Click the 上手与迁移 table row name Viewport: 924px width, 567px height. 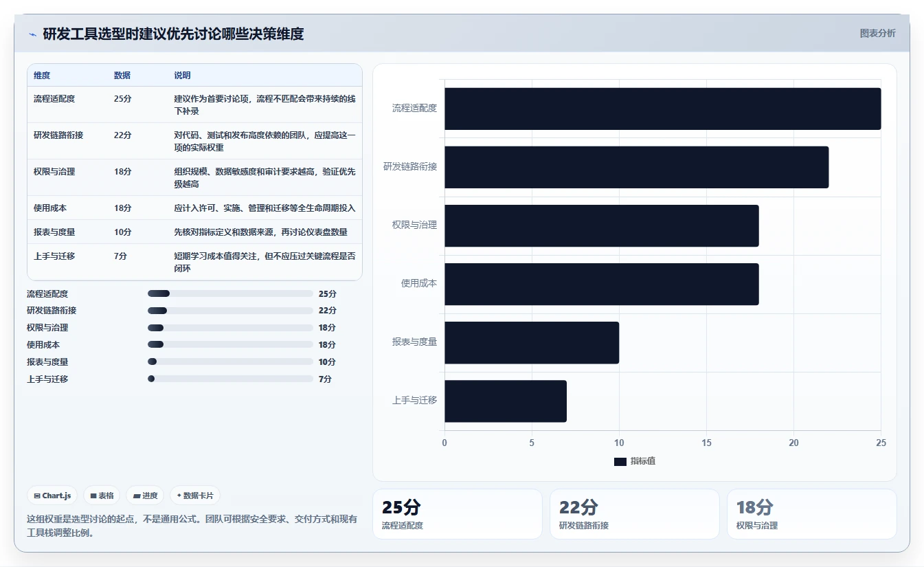(54, 256)
